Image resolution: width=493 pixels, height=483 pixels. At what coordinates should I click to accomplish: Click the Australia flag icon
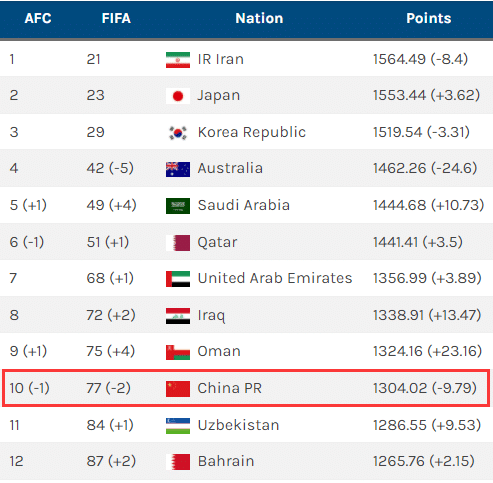pos(178,169)
